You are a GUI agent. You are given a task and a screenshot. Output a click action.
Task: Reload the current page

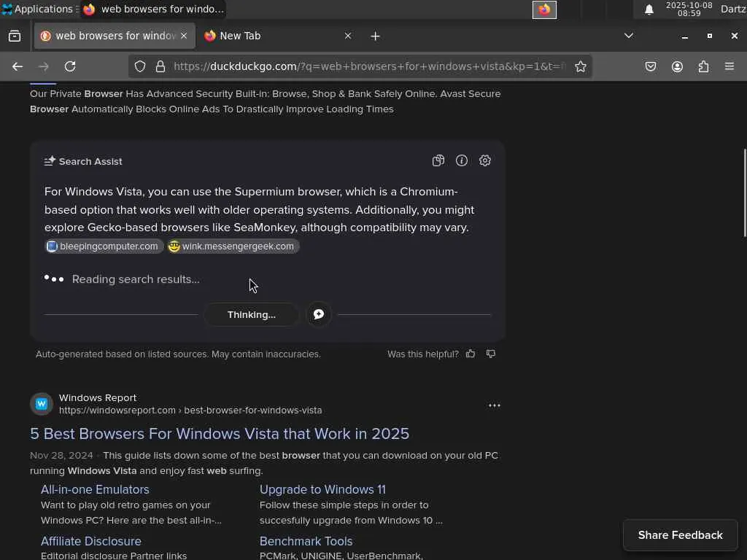click(70, 66)
